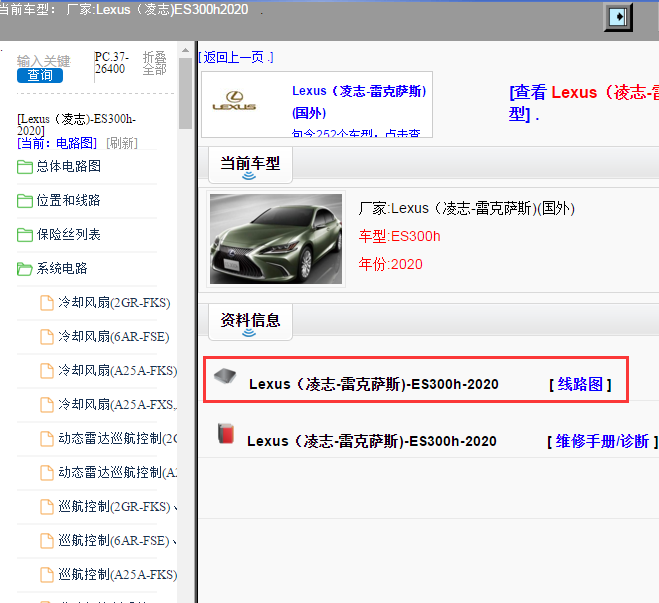The width and height of the screenshot is (659, 603).
Task: Click the Lexus logo image
Action: coord(234,101)
